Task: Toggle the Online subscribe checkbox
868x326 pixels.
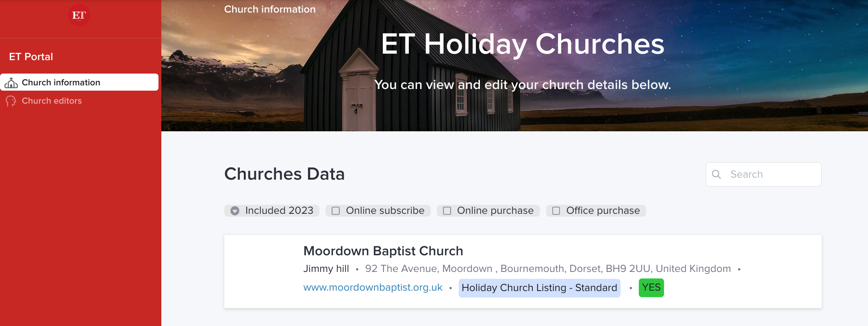Action: [x=336, y=211]
